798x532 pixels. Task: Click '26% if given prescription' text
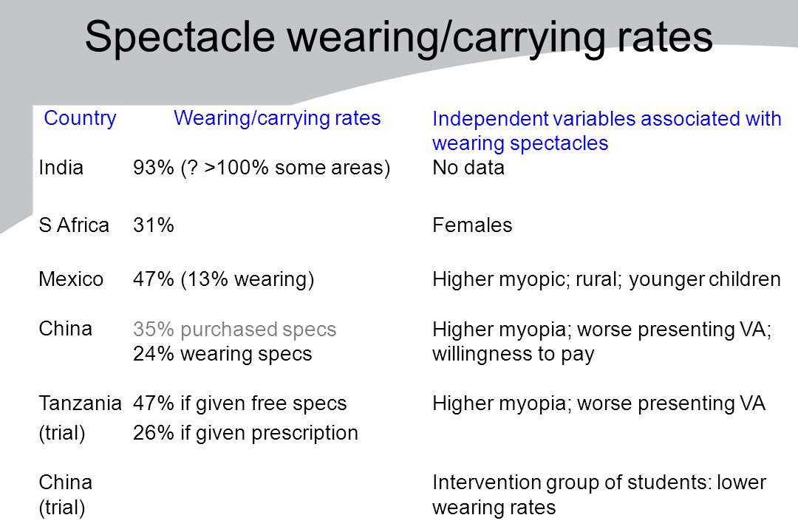pyautogui.click(x=245, y=433)
